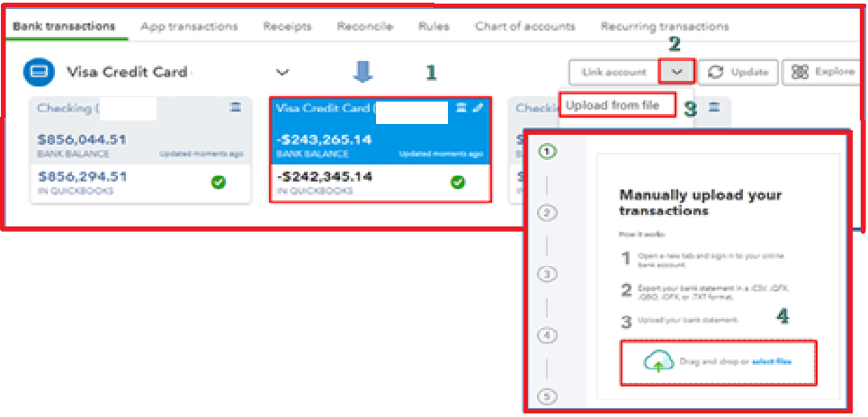868x417 pixels.
Task: Click the $856,044.51 bank balance amount
Action: [82, 140]
